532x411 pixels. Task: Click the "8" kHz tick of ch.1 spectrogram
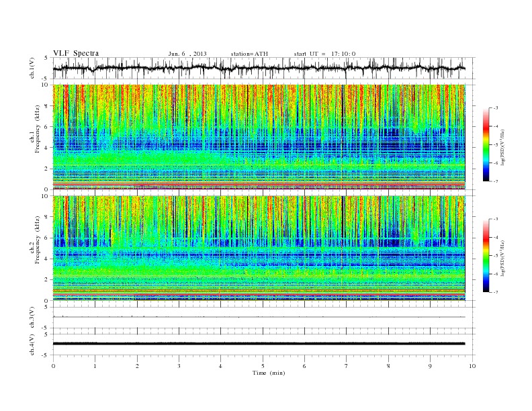[46, 106]
